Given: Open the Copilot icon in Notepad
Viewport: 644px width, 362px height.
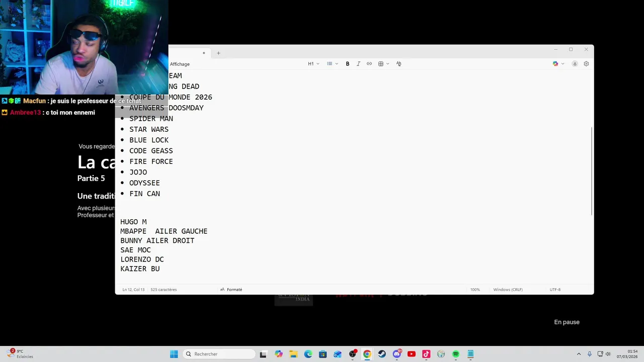Looking at the screenshot, I should click(555, 64).
